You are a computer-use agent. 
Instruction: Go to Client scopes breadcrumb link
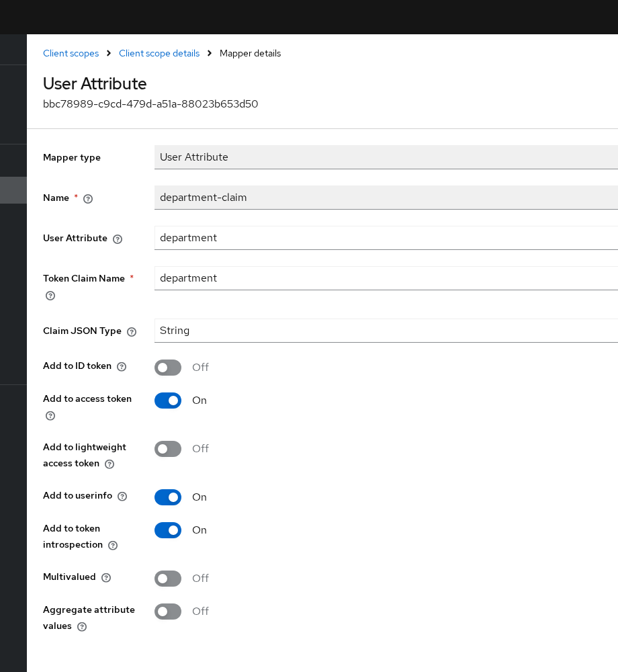click(71, 53)
